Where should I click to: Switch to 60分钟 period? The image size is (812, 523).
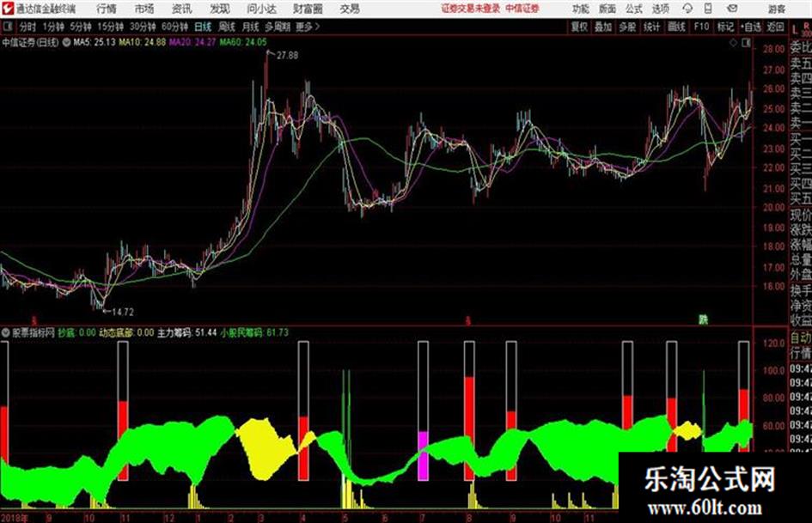(175, 27)
